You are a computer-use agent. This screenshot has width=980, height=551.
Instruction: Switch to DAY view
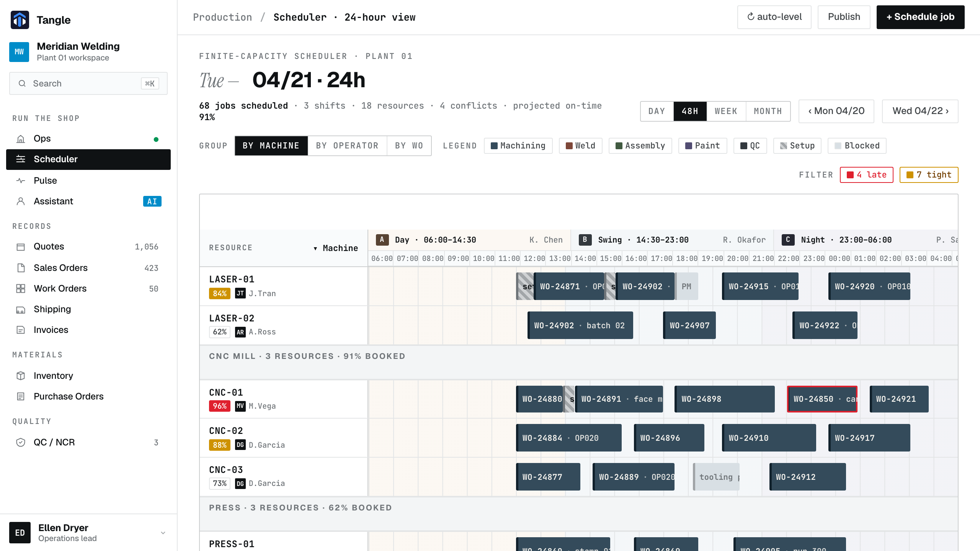pos(657,111)
